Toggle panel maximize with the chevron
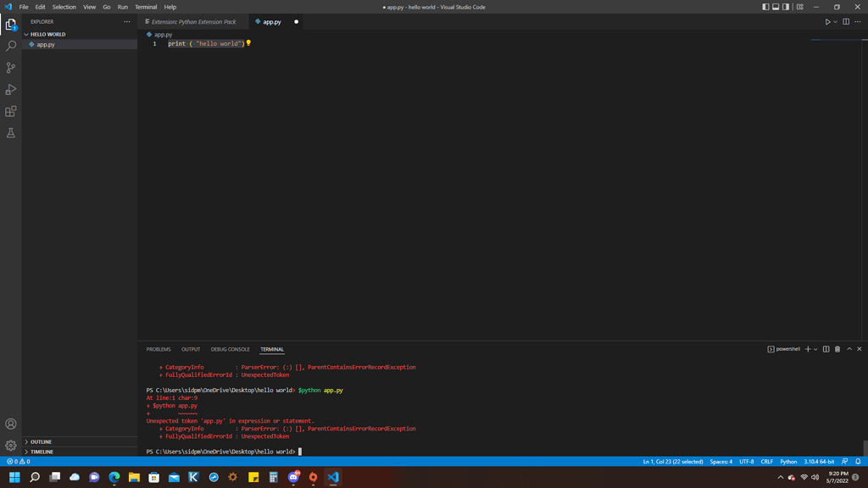The width and height of the screenshot is (868, 488). click(848, 348)
